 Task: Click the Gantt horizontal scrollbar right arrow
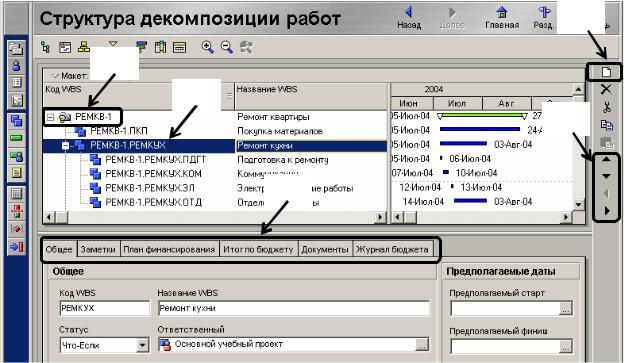[566, 217]
